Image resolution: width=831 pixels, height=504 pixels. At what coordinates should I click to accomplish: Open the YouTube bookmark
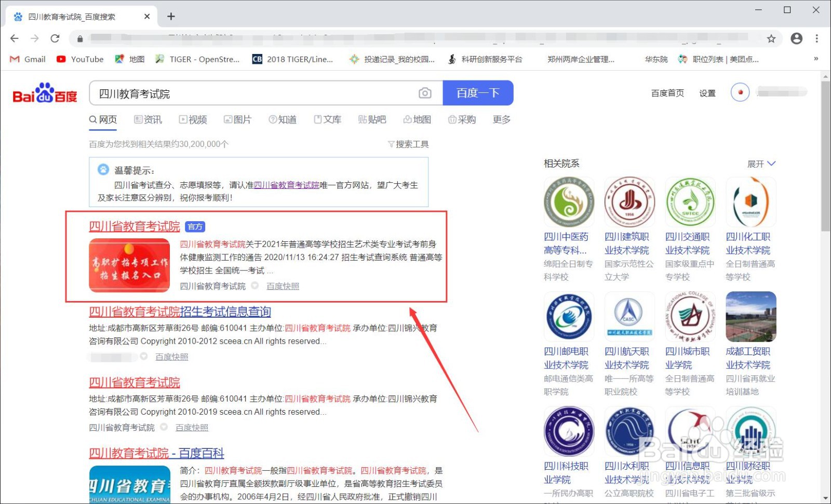[80, 59]
